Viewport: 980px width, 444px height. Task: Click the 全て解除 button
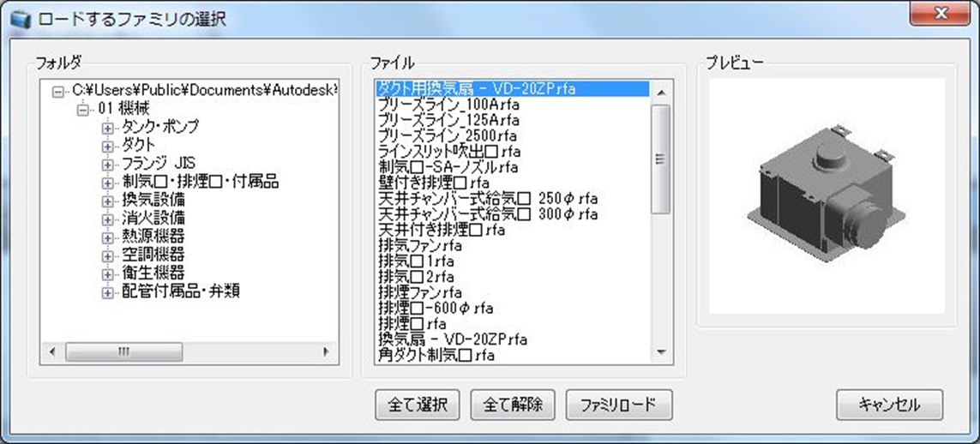[513, 405]
